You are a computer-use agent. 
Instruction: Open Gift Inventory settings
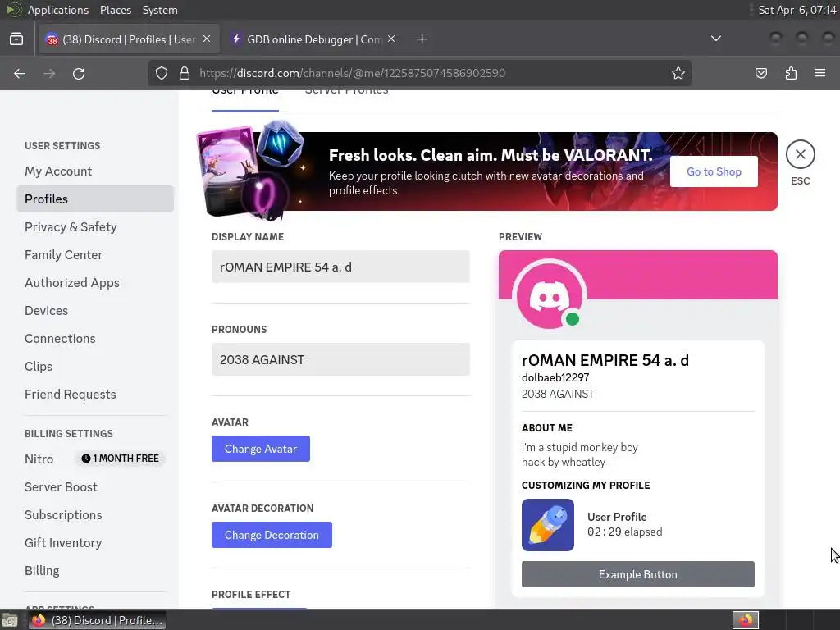tap(95, 542)
